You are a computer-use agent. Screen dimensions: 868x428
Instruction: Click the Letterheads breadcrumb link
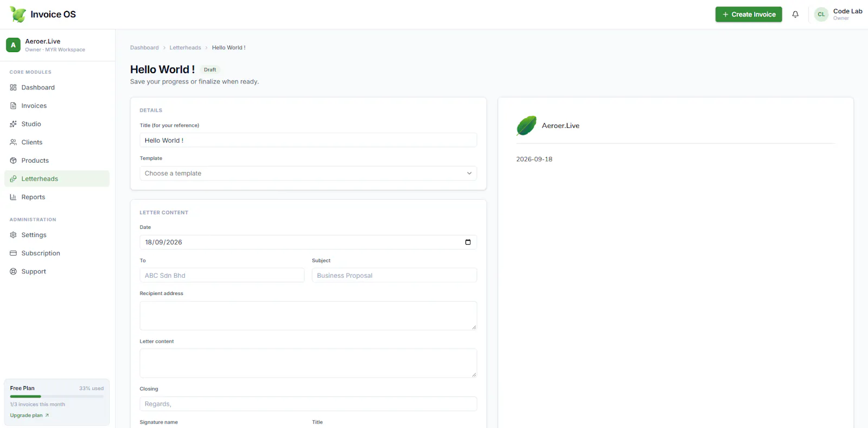185,48
